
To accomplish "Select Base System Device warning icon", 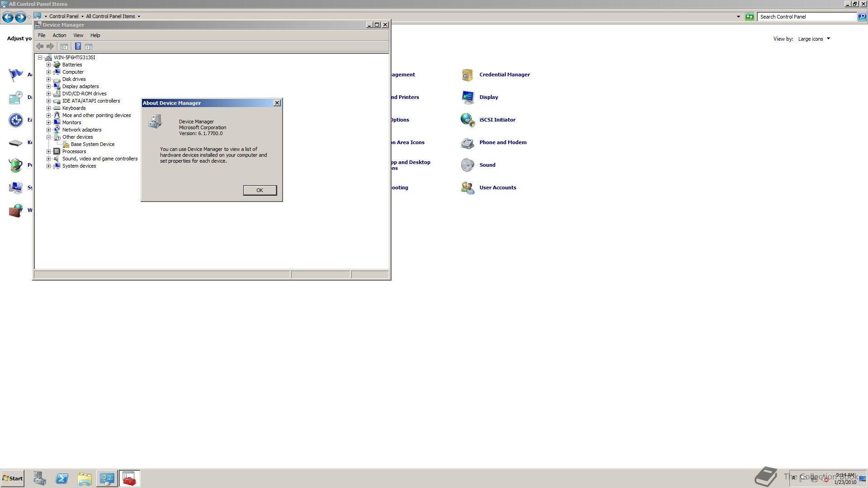I will pos(66,144).
